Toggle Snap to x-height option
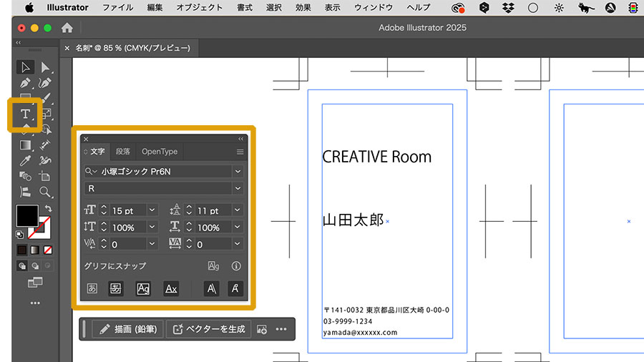This screenshot has height=362, width=644. [x=116, y=288]
